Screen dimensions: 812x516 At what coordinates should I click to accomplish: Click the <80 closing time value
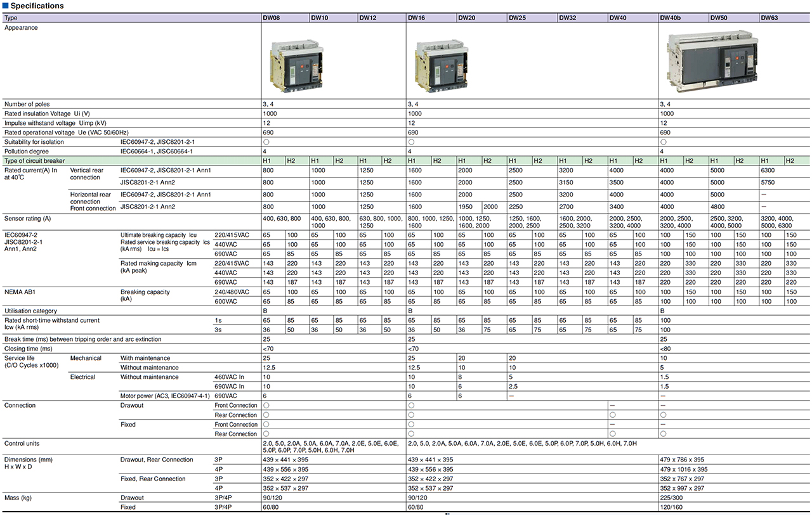(x=665, y=349)
